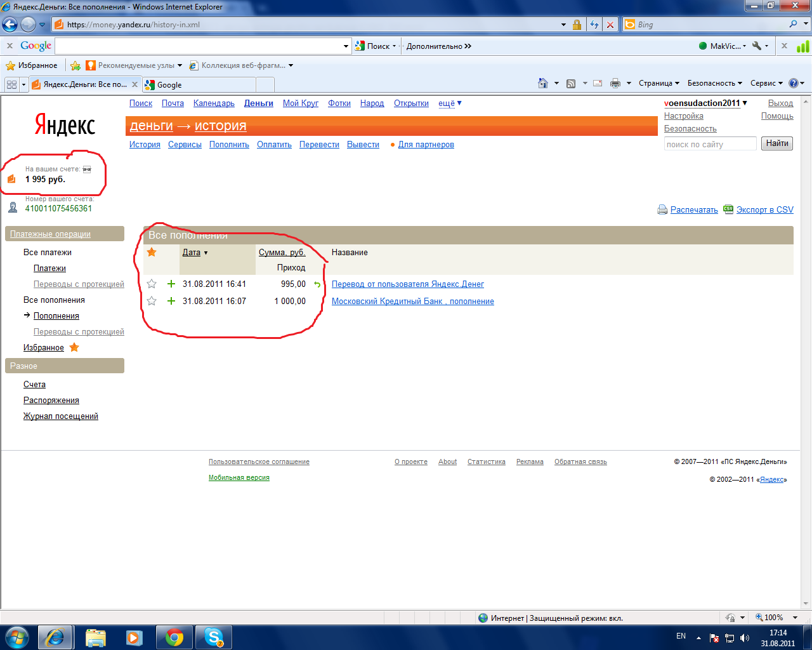Open the Вывести menu item
This screenshot has width=812, height=650.
(x=363, y=144)
